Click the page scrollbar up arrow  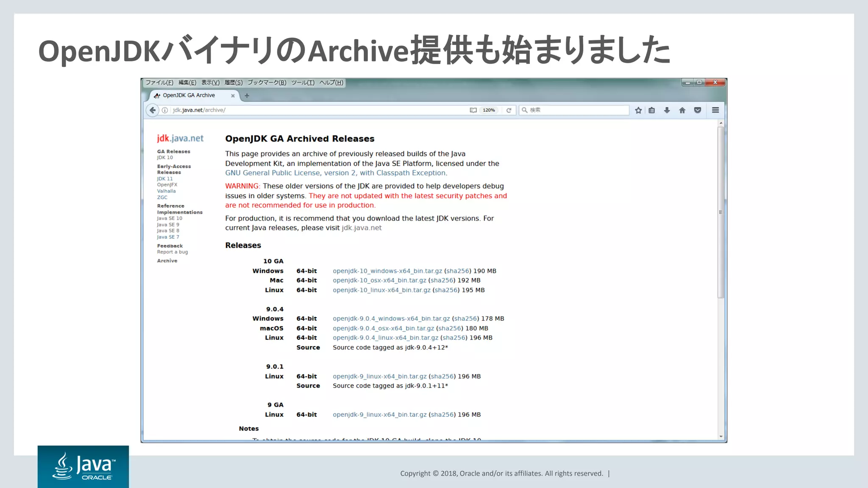721,123
